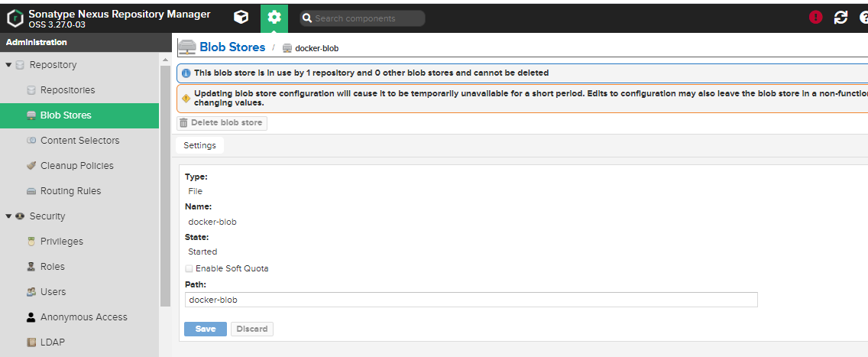
Task: Click the blue info icon in banner
Action: [x=186, y=73]
